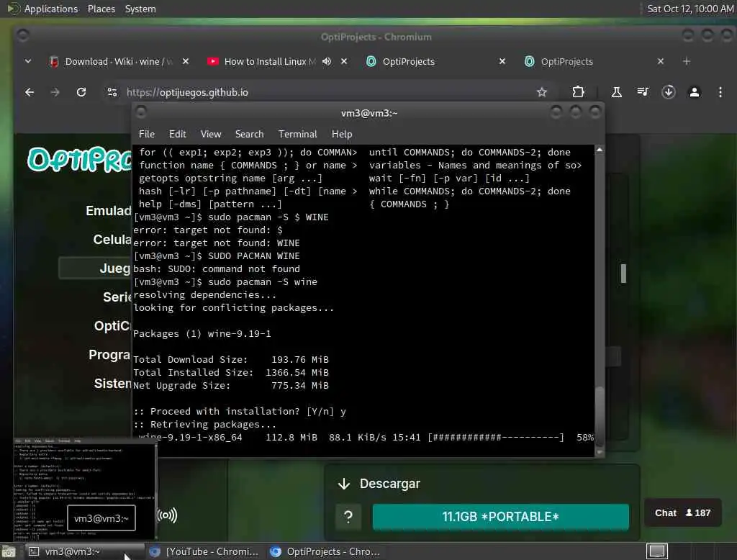Open the terminal Help menu
The height and width of the screenshot is (560, 737).
(342, 134)
